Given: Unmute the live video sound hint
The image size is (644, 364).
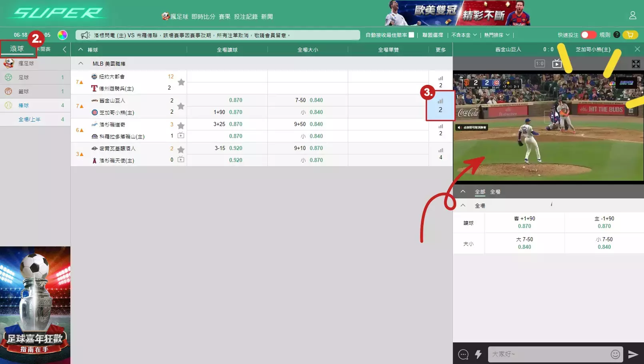Looking at the screenshot, I should pyautogui.click(x=472, y=128).
